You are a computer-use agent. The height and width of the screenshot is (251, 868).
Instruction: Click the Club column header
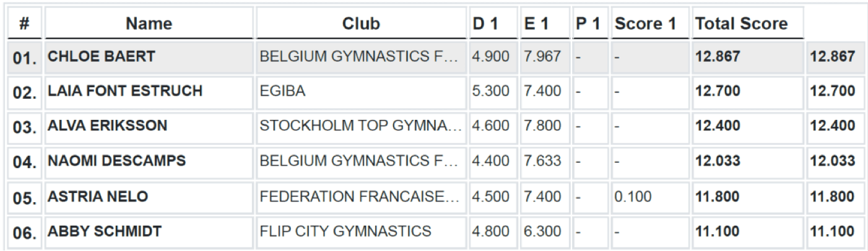tap(361, 24)
